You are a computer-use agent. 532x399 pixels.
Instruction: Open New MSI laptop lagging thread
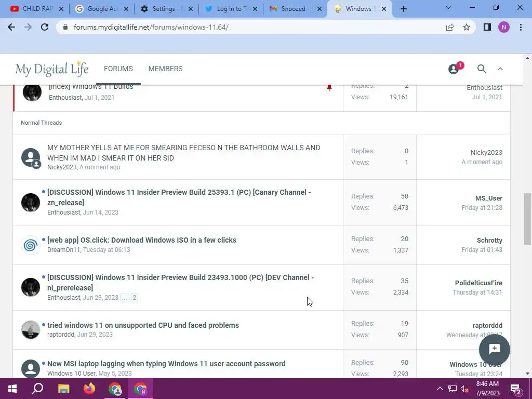(166, 363)
